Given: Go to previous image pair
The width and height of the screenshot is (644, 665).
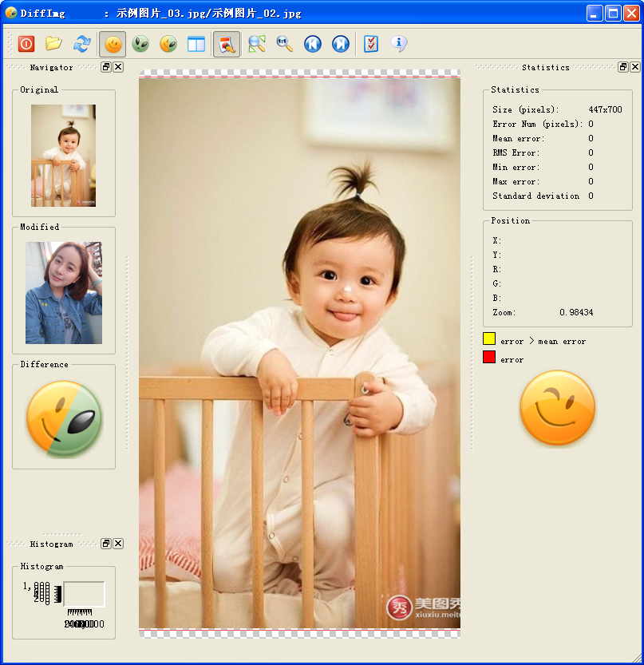Looking at the screenshot, I should [312, 44].
